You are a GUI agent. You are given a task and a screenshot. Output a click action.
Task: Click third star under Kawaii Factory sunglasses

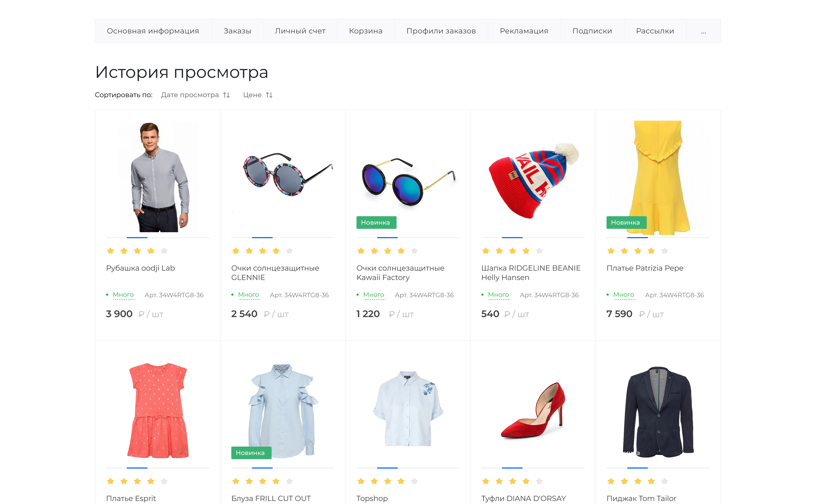(x=388, y=251)
